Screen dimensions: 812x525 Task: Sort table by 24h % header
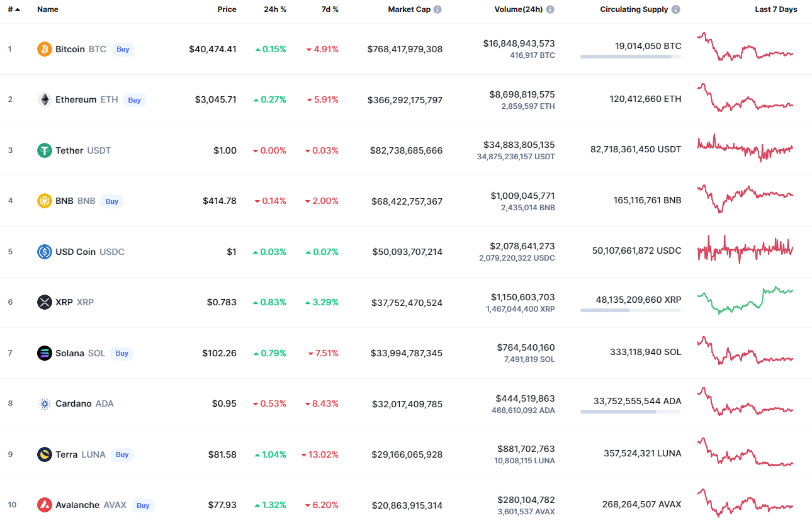[275, 9]
